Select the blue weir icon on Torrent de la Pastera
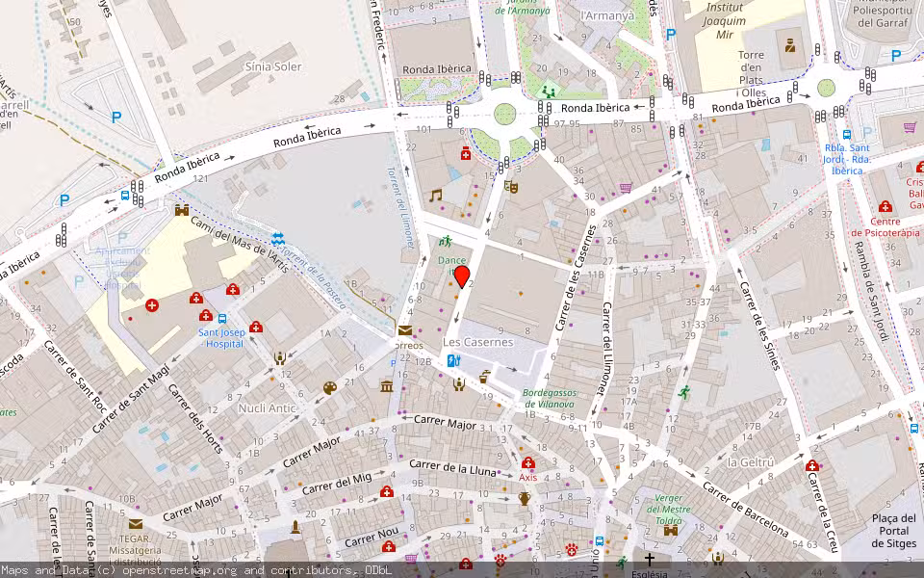This screenshot has height=578, width=924. pos(277,238)
